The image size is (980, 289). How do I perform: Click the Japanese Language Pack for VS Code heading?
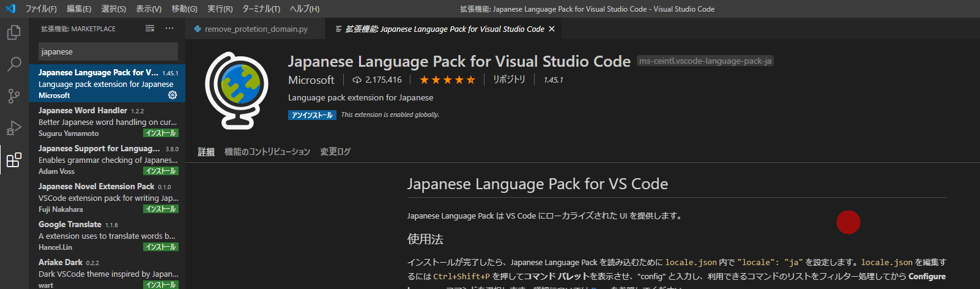click(x=538, y=184)
